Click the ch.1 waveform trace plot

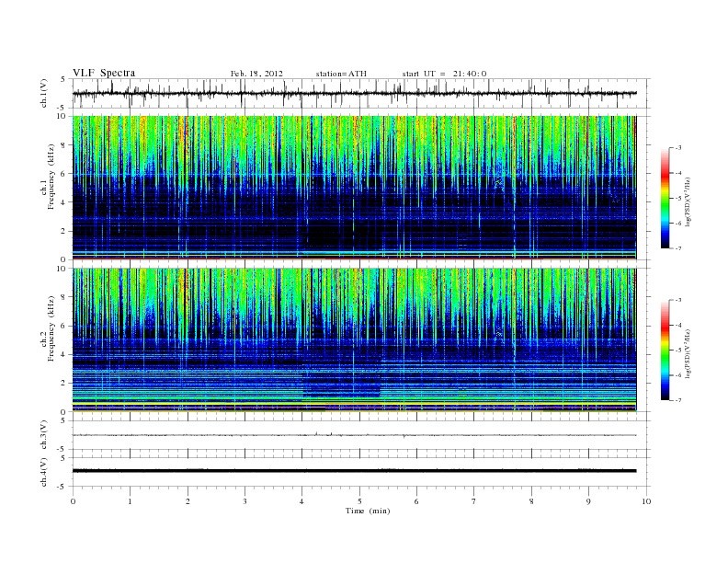pos(354,93)
